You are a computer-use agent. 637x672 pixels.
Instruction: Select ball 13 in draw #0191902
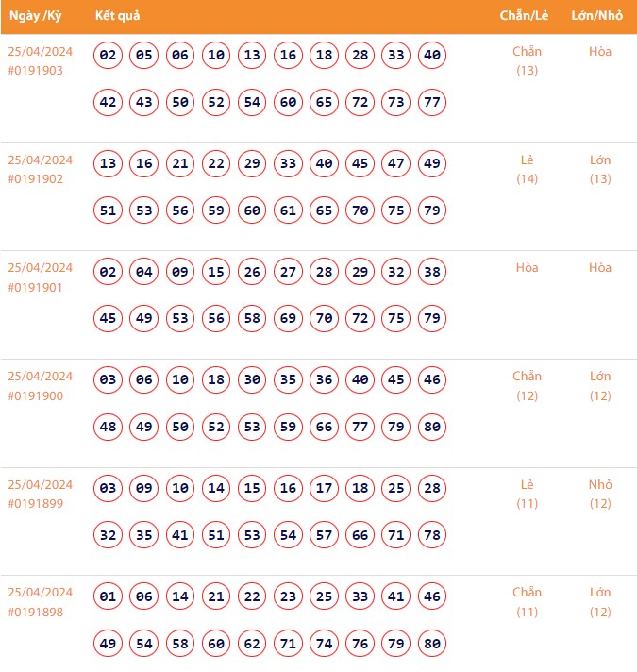click(109, 164)
